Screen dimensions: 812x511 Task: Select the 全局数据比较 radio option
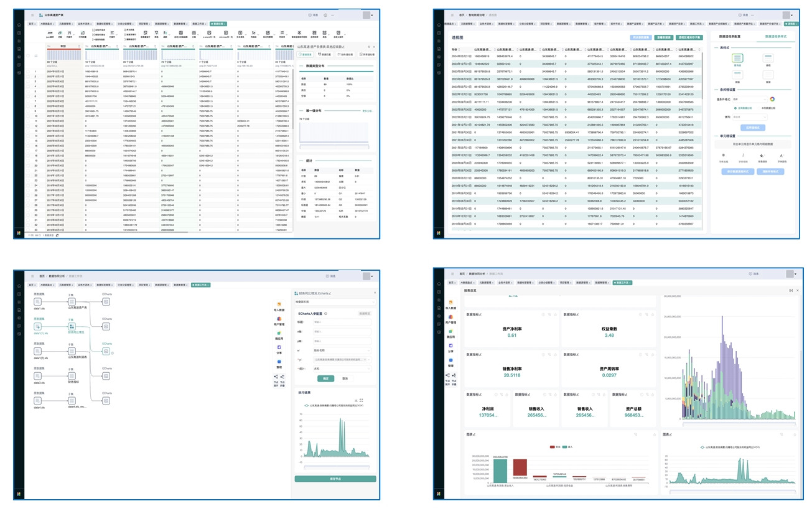point(735,108)
